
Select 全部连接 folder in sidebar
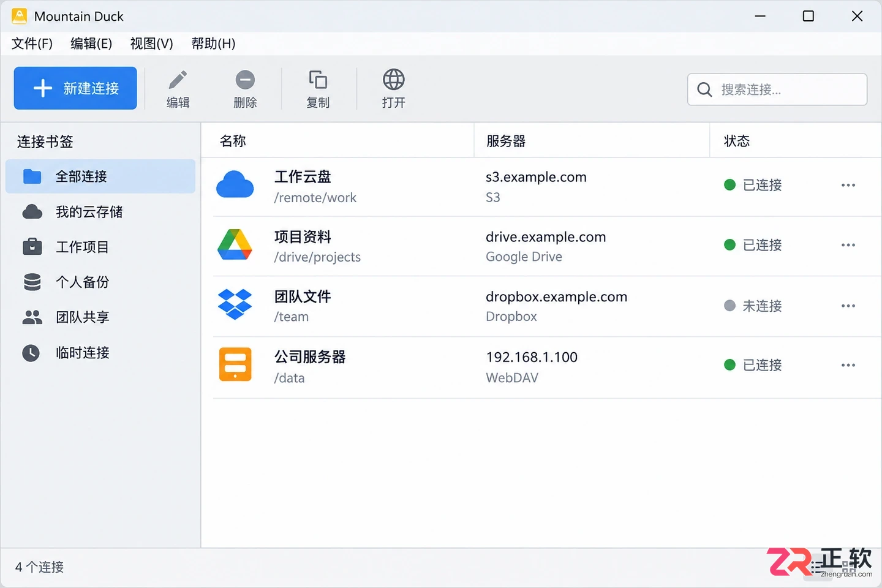(100, 176)
